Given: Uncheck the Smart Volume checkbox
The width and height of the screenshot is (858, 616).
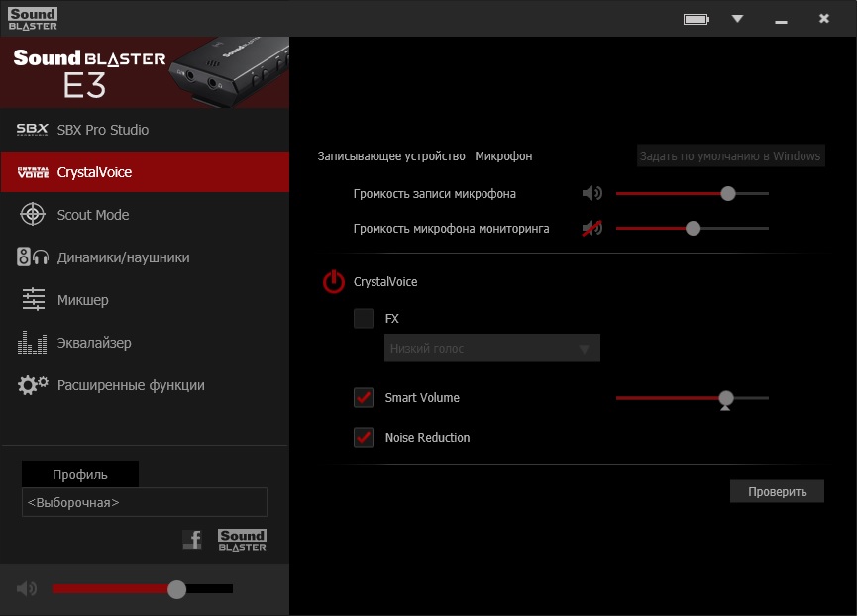Looking at the screenshot, I should (364, 398).
